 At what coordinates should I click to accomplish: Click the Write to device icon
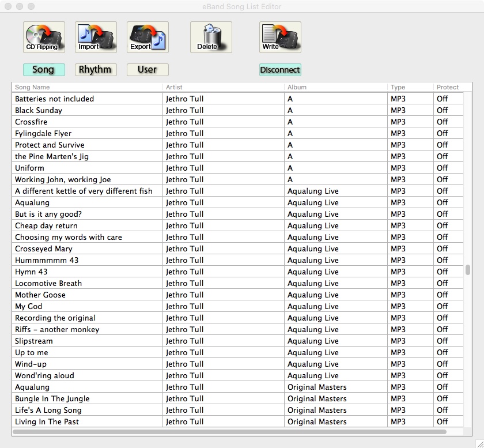tap(280, 37)
